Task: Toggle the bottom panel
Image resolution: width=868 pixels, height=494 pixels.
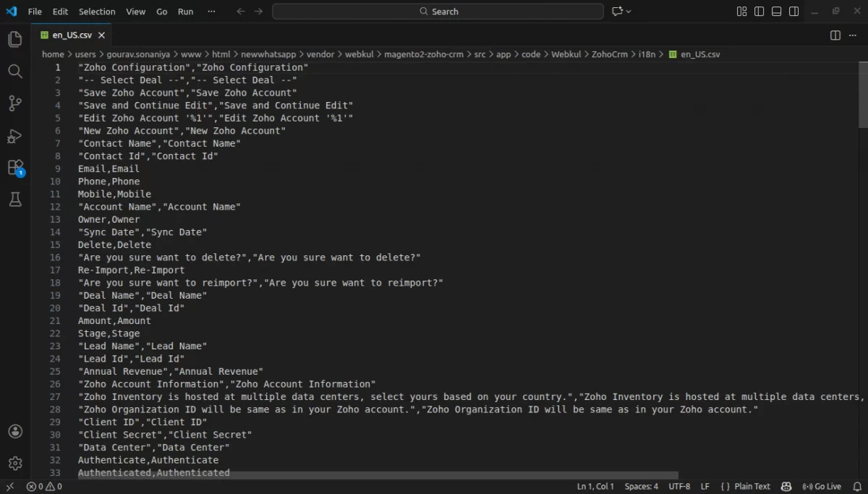Action: tap(776, 12)
